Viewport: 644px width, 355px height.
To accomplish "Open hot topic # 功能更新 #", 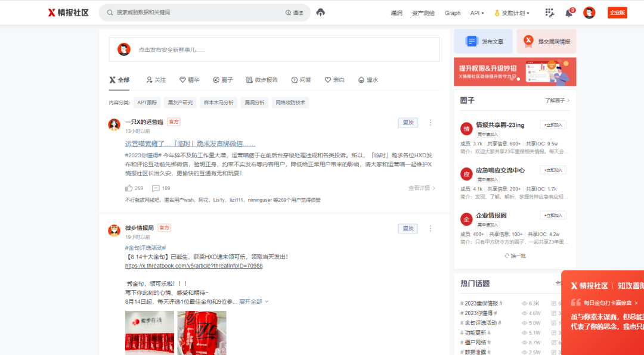I will point(476,333).
